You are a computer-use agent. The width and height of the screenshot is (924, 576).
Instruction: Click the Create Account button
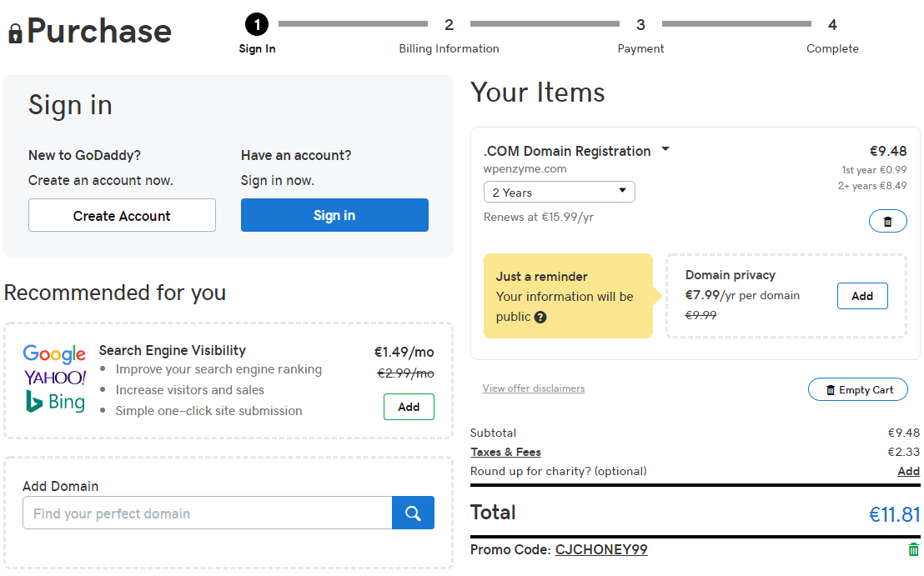tap(122, 216)
